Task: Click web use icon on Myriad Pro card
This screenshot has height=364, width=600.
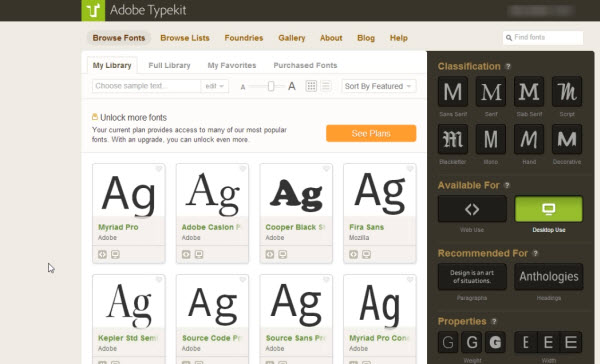Action: [x=102, y=254]
